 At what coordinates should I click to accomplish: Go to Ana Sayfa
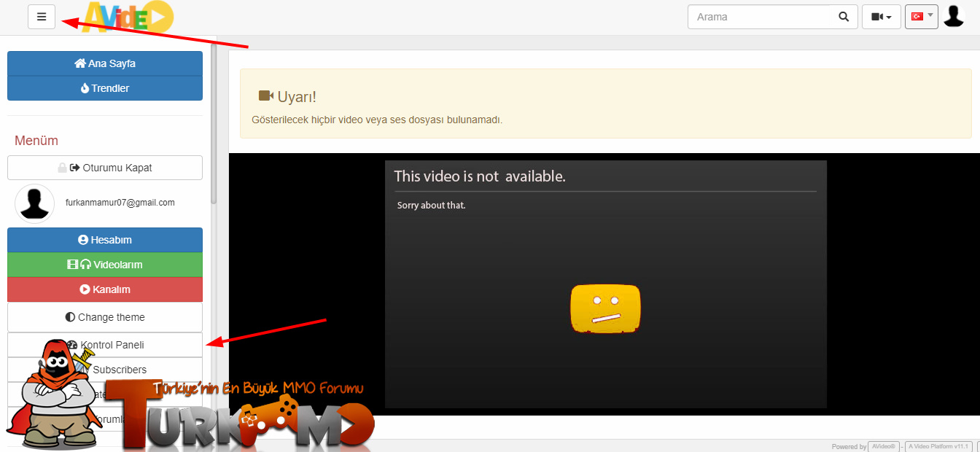[105, 63]
